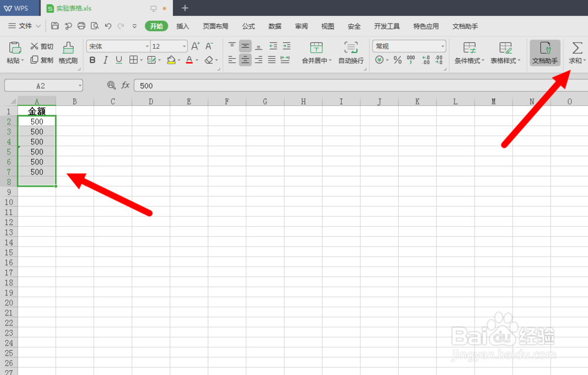Viewport: 588px width, 375px height.
Task: Click the print icon
Action: 81,25
